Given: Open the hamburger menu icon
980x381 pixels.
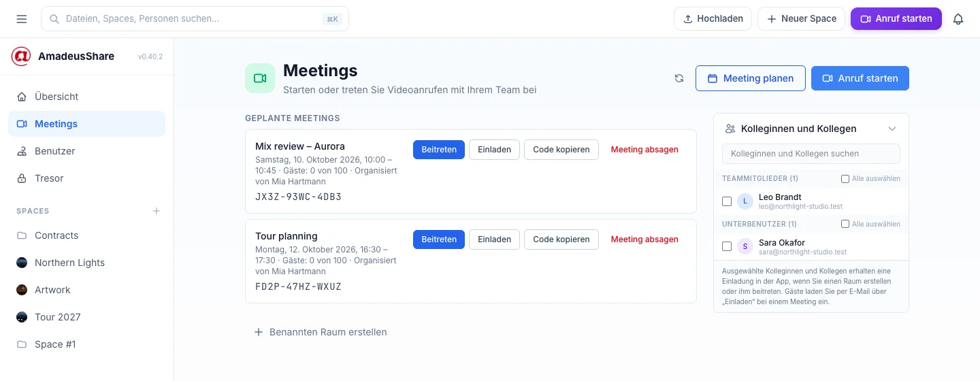Looking at the screenshot, I should click(x=22, y=19).
